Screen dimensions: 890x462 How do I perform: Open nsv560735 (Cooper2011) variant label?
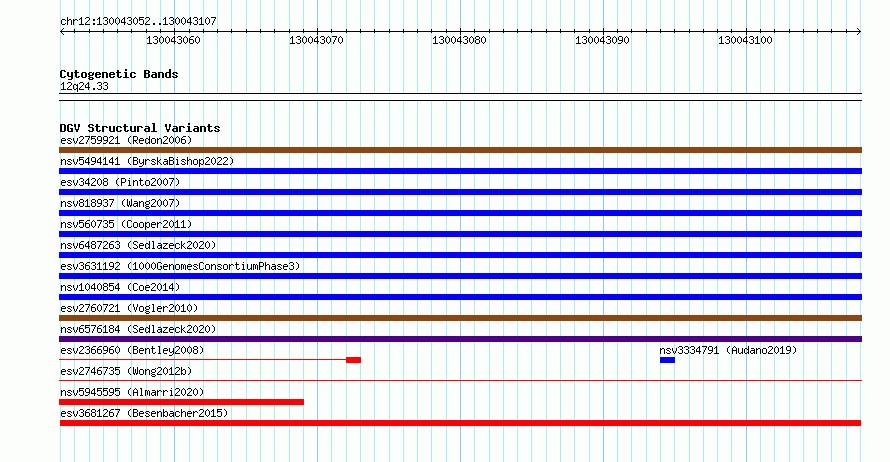[x=126, y=224]
